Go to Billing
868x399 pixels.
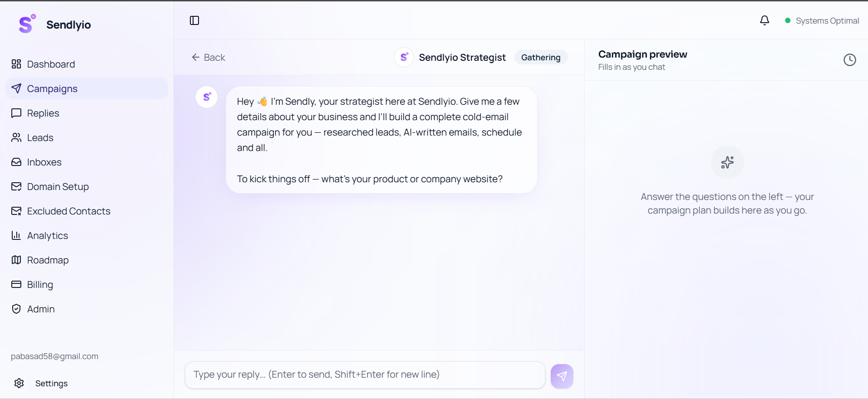[87, 284]
